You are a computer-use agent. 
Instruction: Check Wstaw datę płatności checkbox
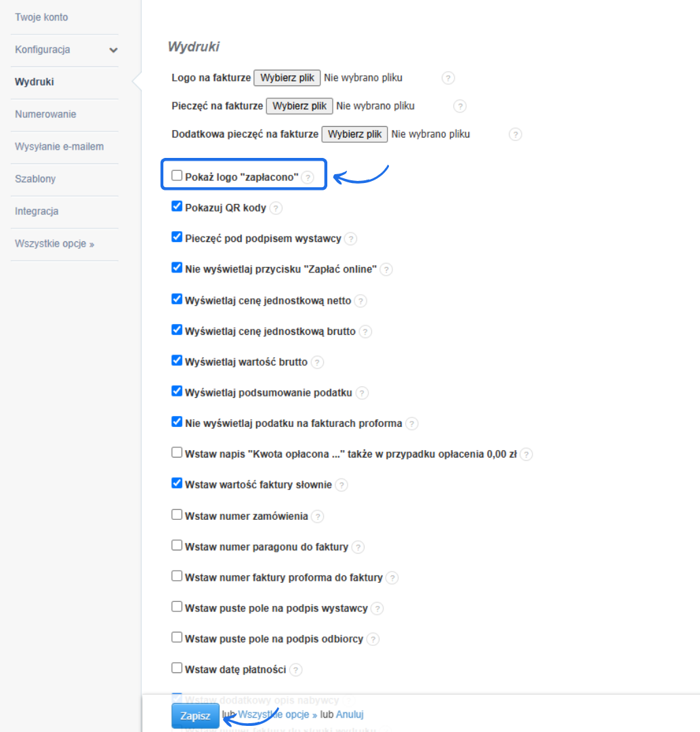(x=177, y=668)
